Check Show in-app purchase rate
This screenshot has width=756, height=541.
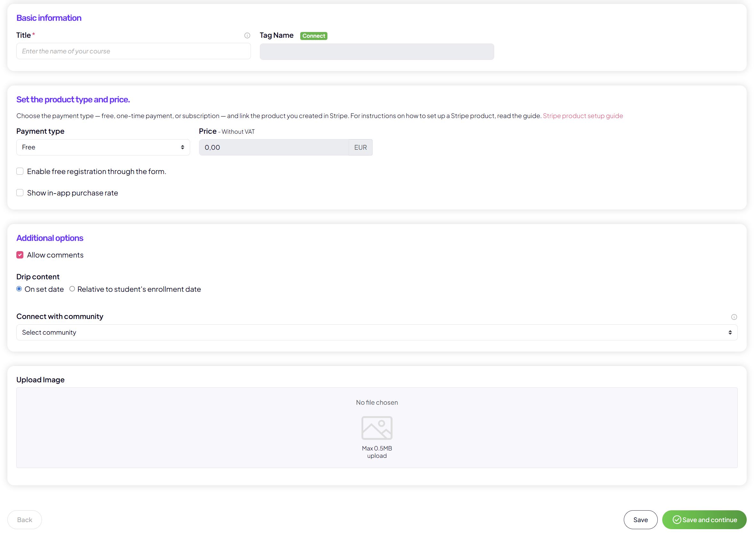tap(20, 193)
